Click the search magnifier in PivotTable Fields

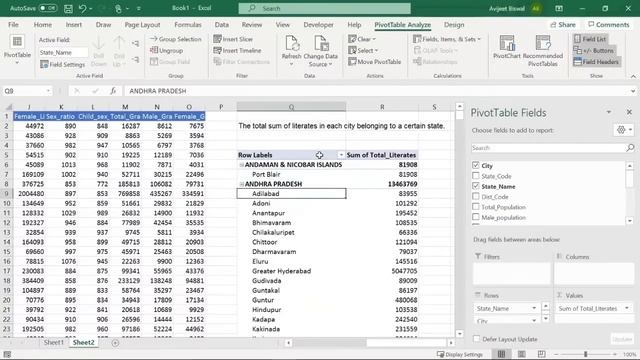630,148
